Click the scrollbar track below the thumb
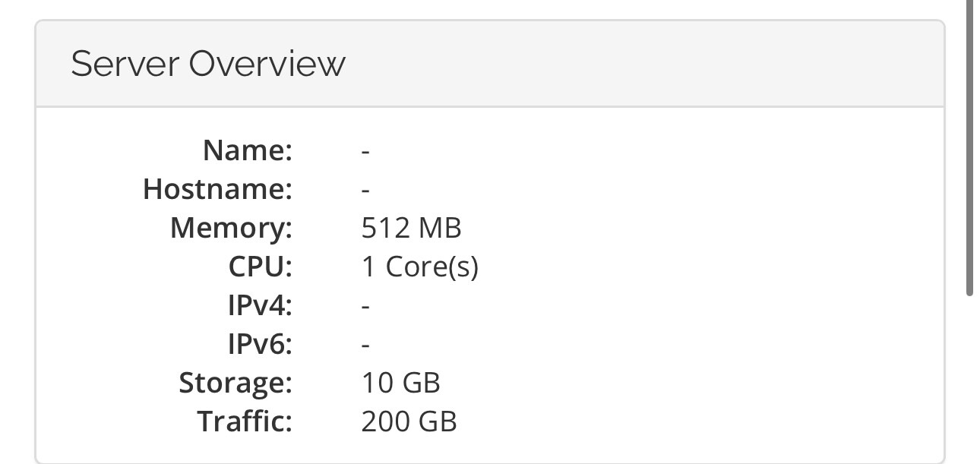This screenshot has width=980, height=464. [969, 380]
